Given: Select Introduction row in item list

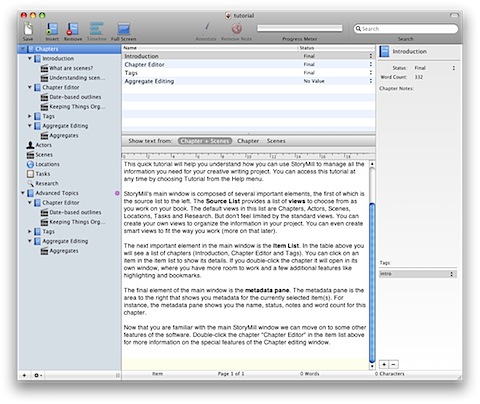Looking at the screenshot, I should coord(248,56).
